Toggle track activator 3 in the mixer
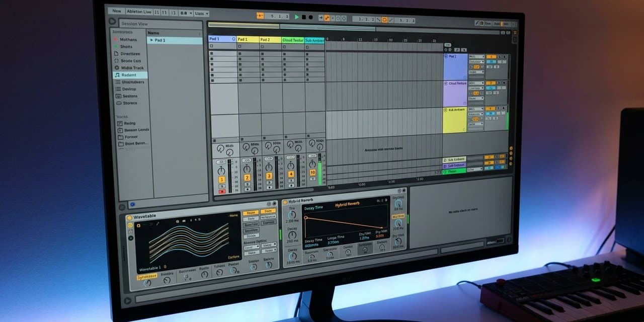The width and height of the screenshot is (644, 322). pyautogui.click(x=269, y=176)
